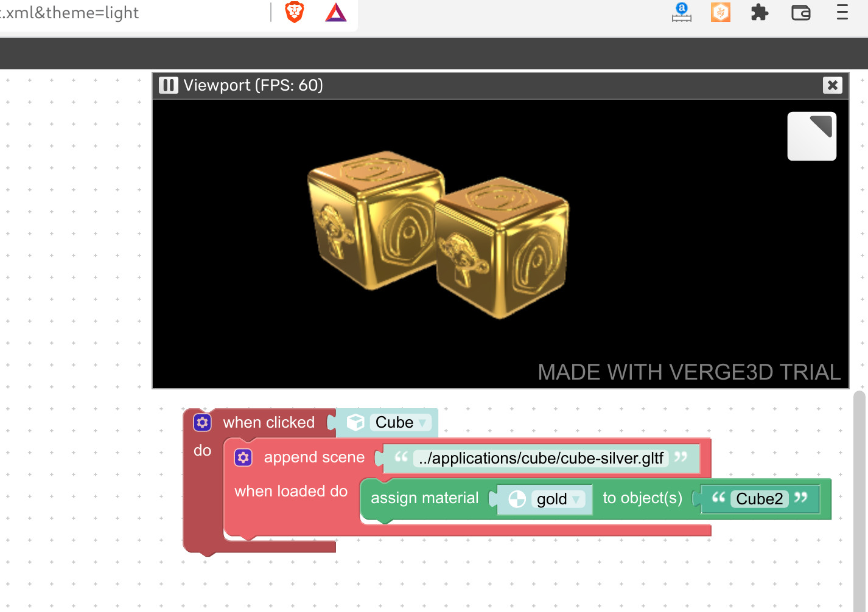This screenshot has height=612, width=868.
Task: Open gear settings on when clicked block
Action: point(202,422)
